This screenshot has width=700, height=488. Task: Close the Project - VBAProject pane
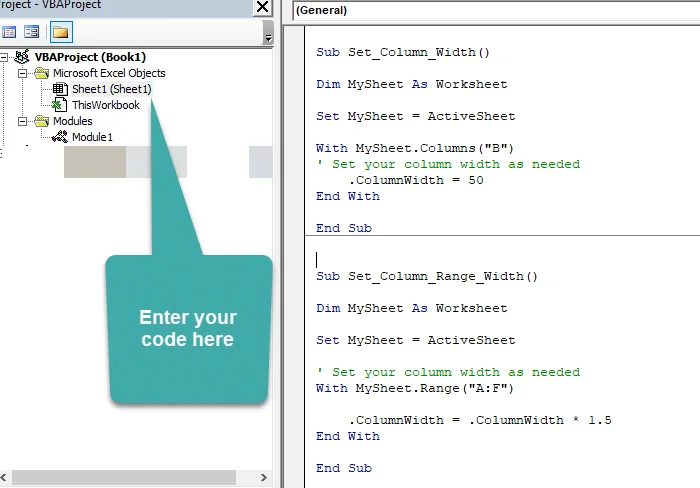click(262, 7)
